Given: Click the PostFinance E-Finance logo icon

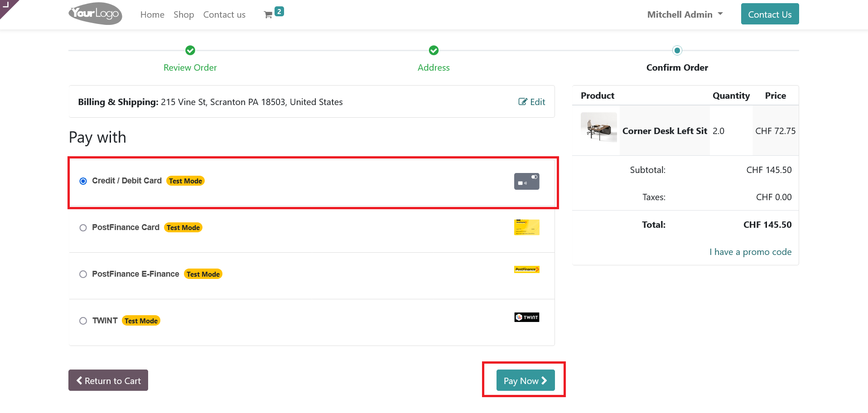Looking at the screenshot, I should (526, 269).
